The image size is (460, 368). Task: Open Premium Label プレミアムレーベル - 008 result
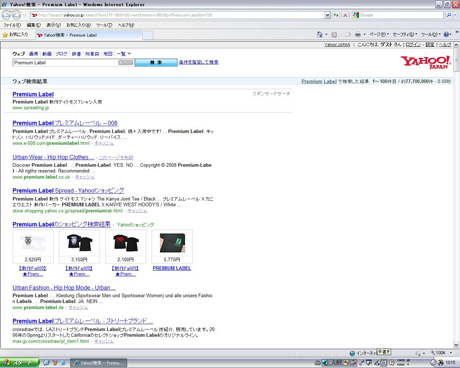pyautogui.click(x=65, y=123)
